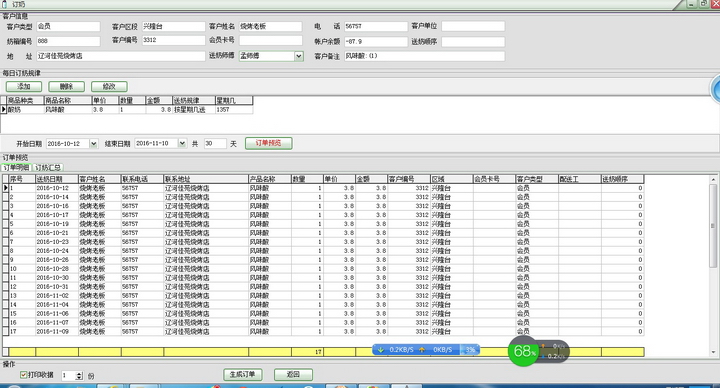Open the 结束日期 date dropdown arrow
The image size is (720, 388).
pyautogui.click(x=182, y=144)
